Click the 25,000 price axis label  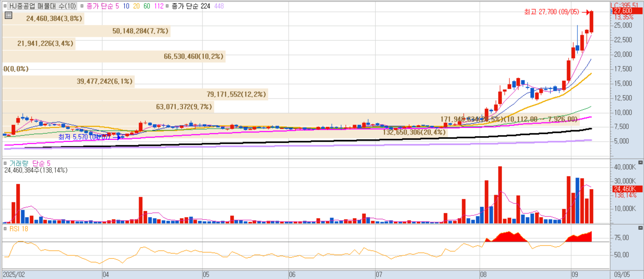pyautogui.click(x=623, y=25)
